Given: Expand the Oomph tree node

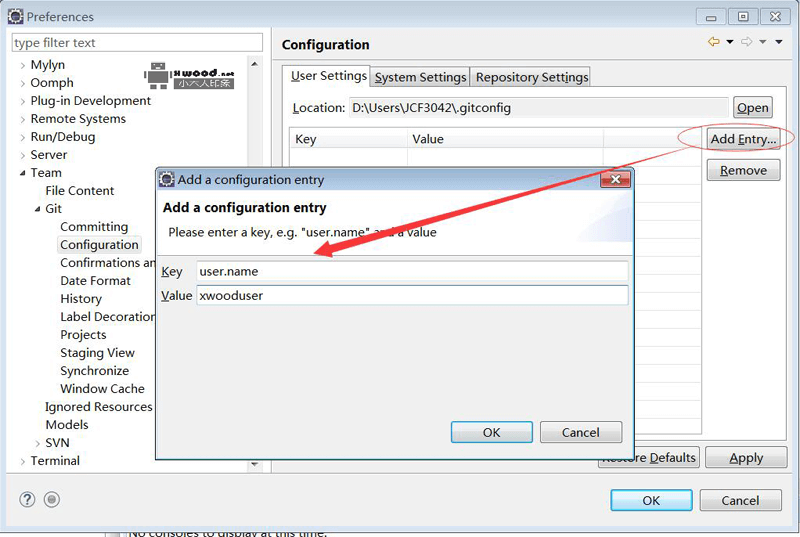Looking at the screenshot, I should tap(22, 83).
